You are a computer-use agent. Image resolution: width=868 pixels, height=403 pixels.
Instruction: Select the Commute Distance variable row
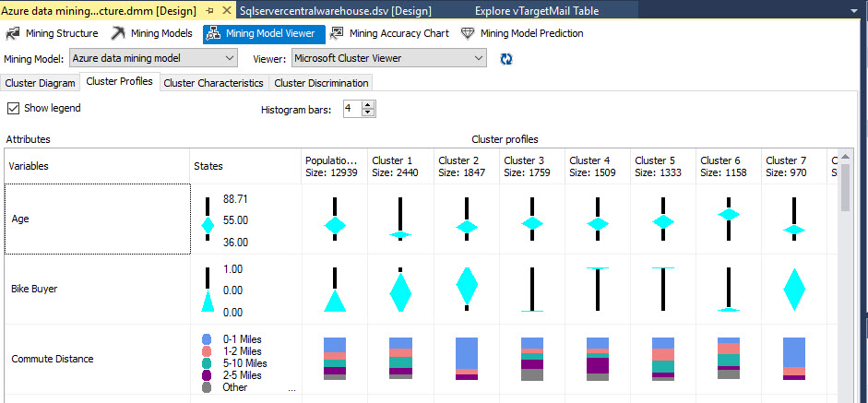[97, 359]
